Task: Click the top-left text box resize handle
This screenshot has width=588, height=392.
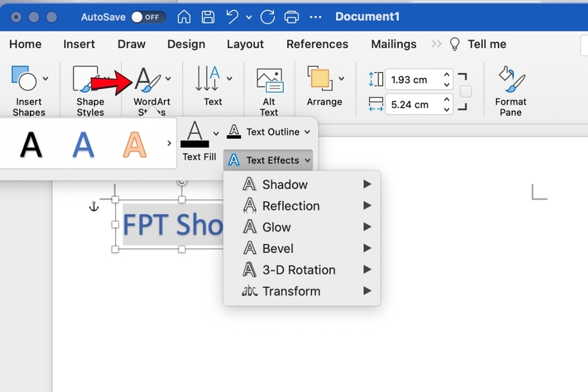Action: [115, 199]
